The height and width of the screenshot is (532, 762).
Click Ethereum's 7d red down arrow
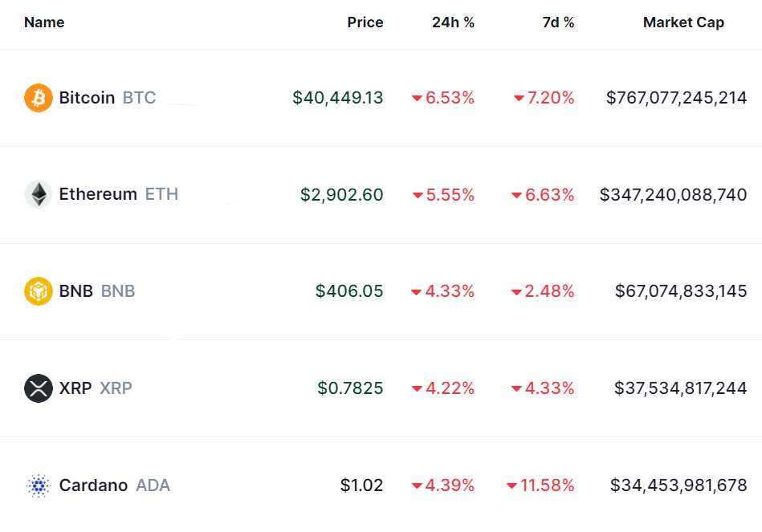(516, 195)
